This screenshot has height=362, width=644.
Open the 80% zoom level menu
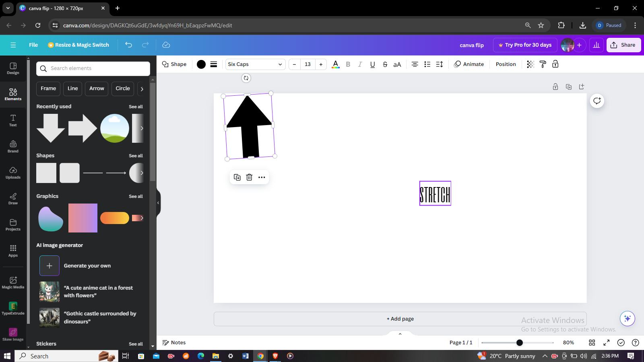click(x=568, y=343)
